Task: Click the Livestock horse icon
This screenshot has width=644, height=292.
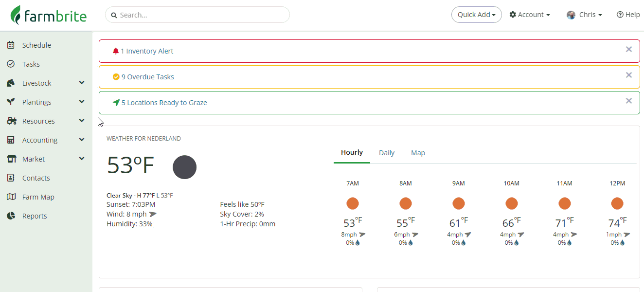Action: tap(11, 83)
